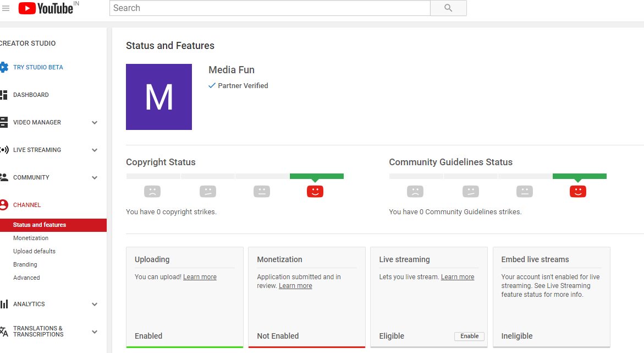Open the Live Streaming menu item
The width and height of the screenshot is (644, 353).
37,150
